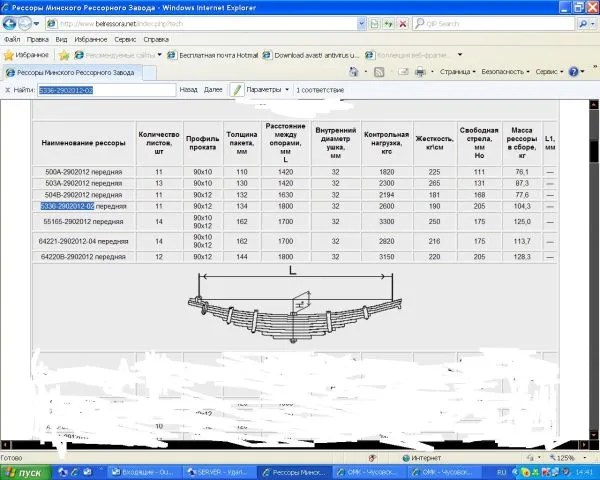Click the Рессоры Минск taskbar button
The height and width of the screenshot is (480, 600).
pos(293,473)
